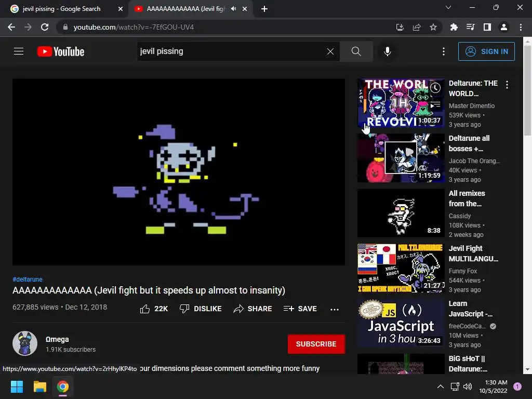Open more actions ellipsis below the video

[x=335, y=309]
